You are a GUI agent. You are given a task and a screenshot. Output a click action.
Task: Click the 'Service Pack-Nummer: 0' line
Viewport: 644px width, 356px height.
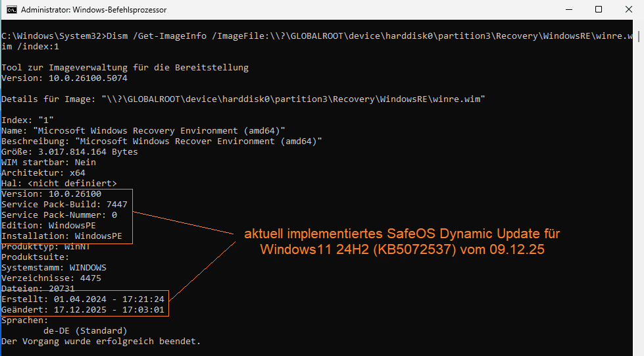coord(59,215)
